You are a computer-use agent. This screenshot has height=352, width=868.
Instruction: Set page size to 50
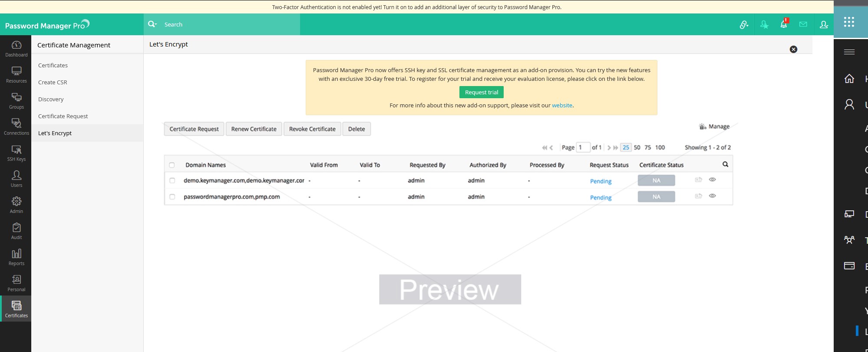[x=637, y=147]
